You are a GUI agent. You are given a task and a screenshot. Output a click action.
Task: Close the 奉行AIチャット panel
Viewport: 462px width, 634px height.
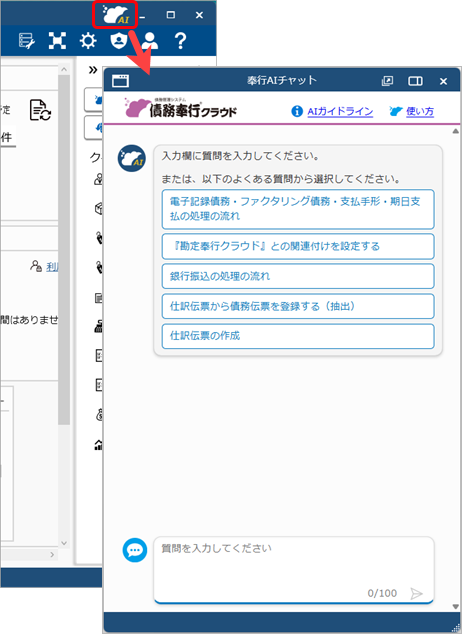pos(443,81)
